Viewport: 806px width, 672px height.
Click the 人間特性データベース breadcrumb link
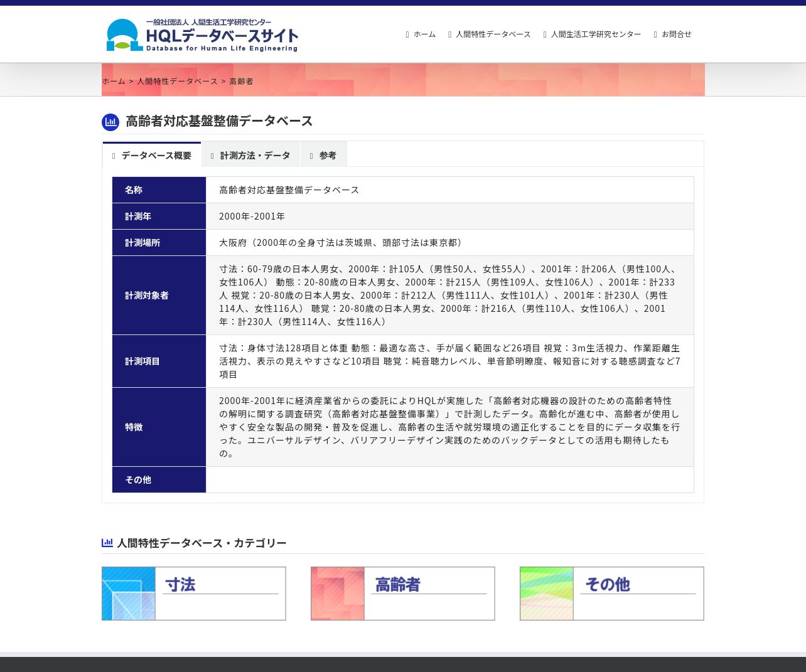point(177,81)
